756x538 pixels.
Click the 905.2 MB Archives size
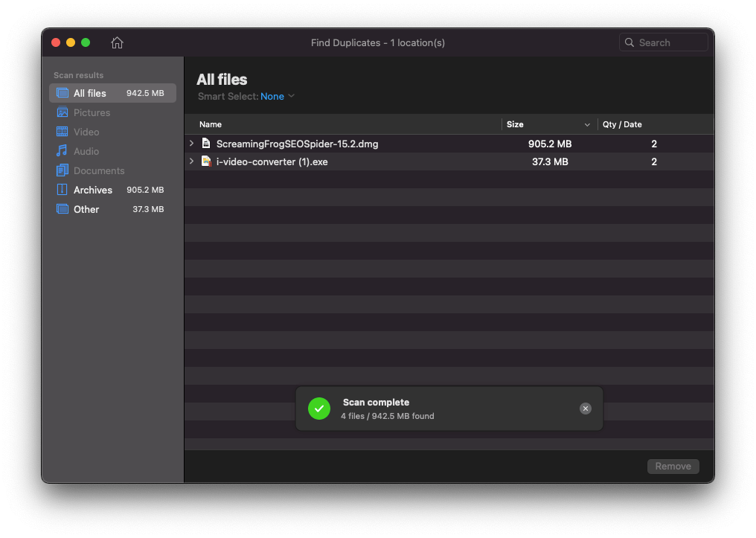pyautogui.click(x=145, y=190)
